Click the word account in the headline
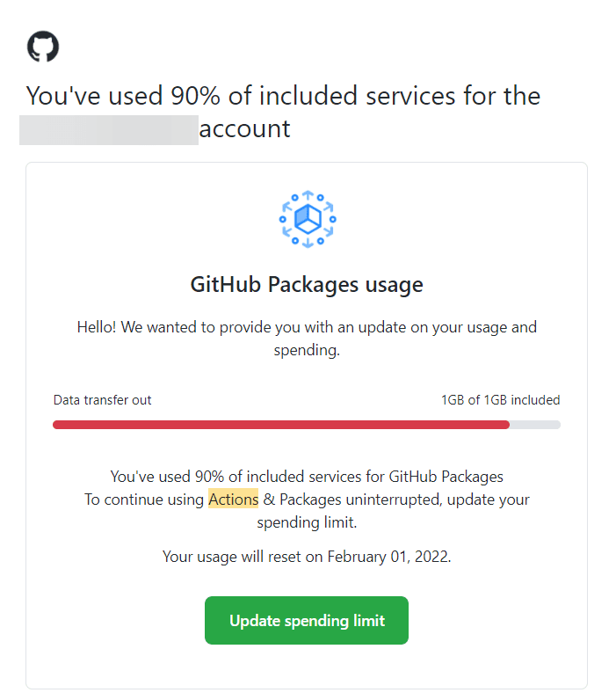616x700 pixels. [x=244, y=128]
